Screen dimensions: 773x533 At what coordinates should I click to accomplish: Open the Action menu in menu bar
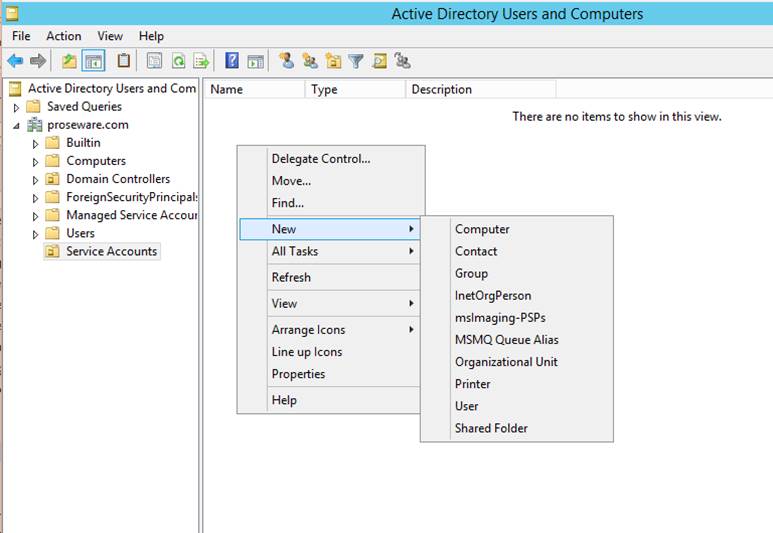[64, 36]
